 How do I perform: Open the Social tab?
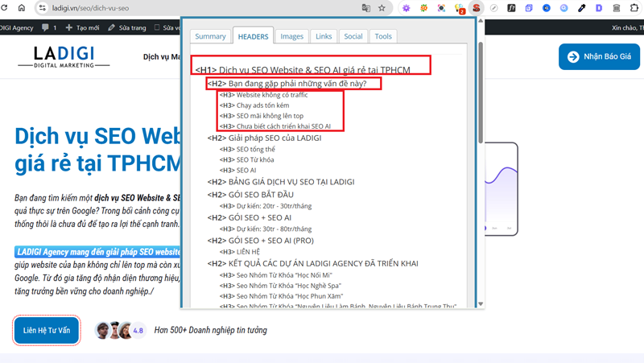pyautogui.click(x=353, y=36)
